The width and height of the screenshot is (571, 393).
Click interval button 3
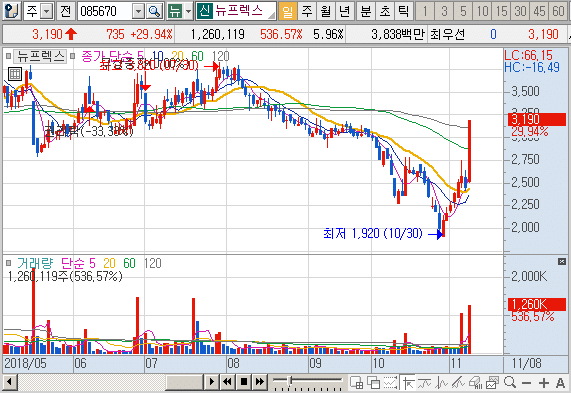[444, 11]
